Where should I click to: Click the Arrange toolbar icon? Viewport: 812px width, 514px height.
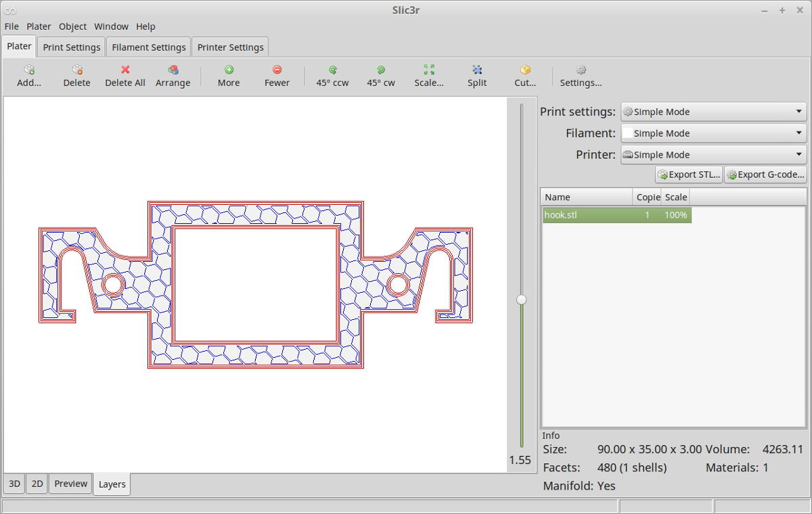[x=173, y=70]
